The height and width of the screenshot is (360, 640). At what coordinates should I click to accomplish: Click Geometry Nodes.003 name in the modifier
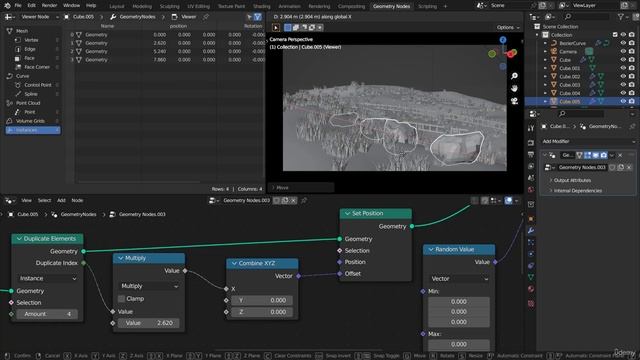coord(582,167)
